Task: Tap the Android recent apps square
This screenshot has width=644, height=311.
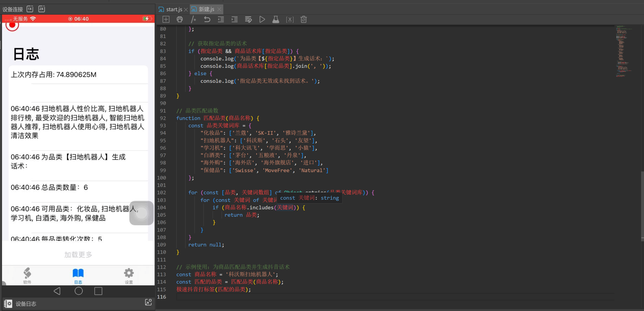Action: (x=98, y=291)
